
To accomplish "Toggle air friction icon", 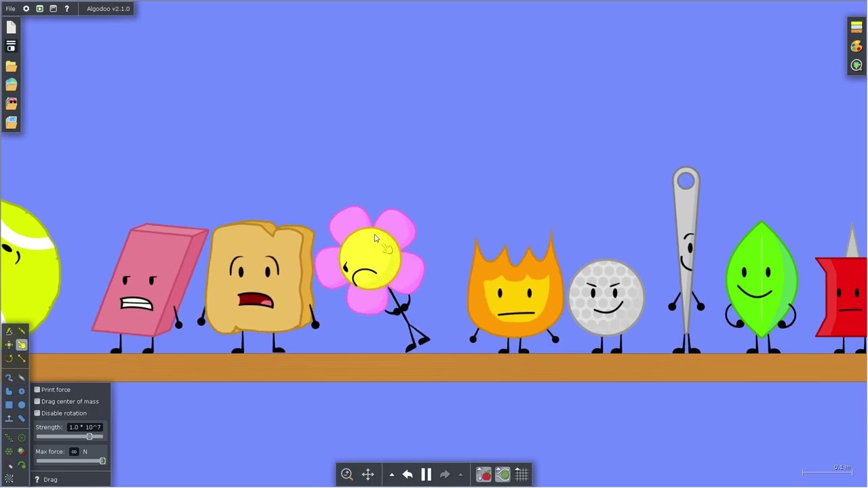I will coord(502,474).
